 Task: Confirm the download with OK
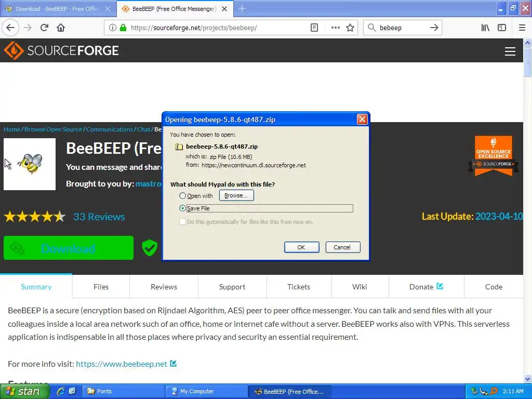[301, 247]
